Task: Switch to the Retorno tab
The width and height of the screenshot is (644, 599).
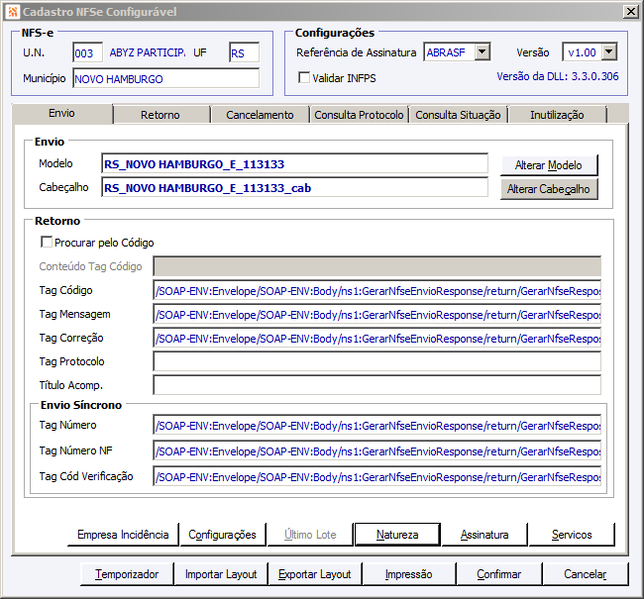Action: point(160,115)
